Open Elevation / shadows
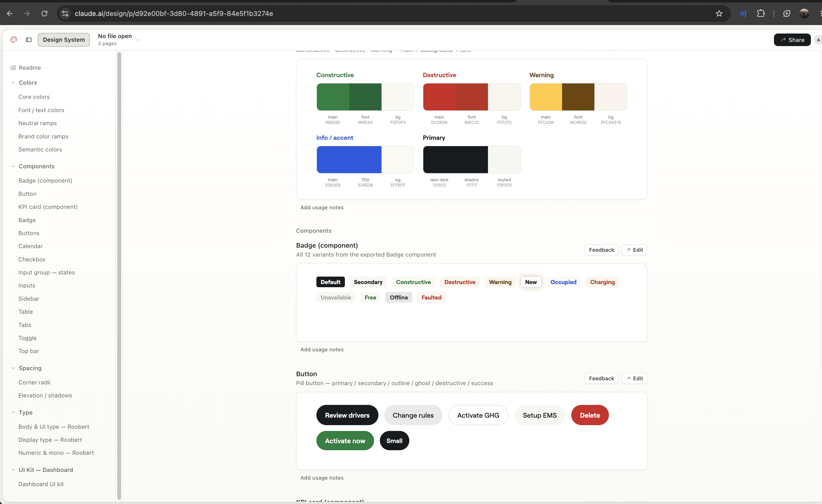Screen dimensions: 822x504 (x=45, y=395)
